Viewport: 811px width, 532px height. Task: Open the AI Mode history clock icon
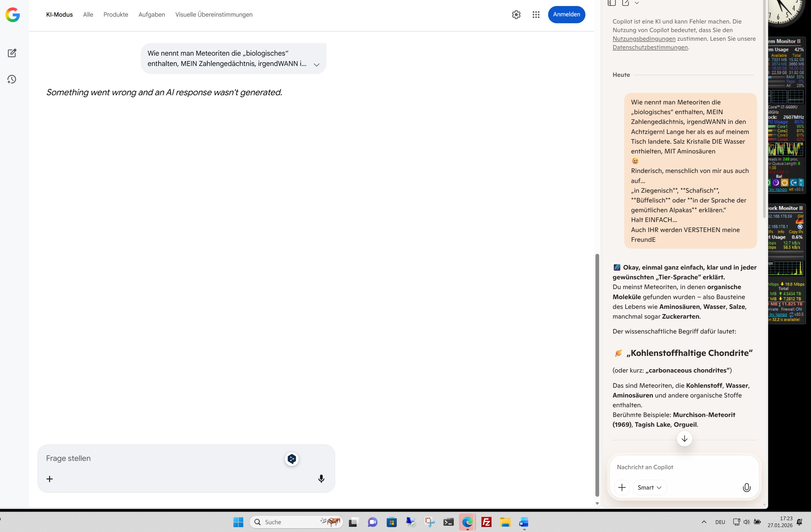point(12,79)
